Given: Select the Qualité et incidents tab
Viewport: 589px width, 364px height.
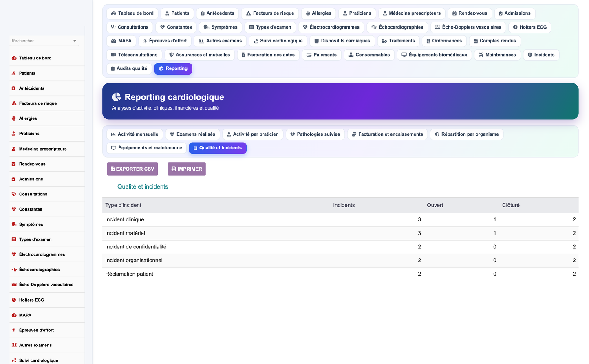Looking at the screenshot, I should [x=218, y=148].
